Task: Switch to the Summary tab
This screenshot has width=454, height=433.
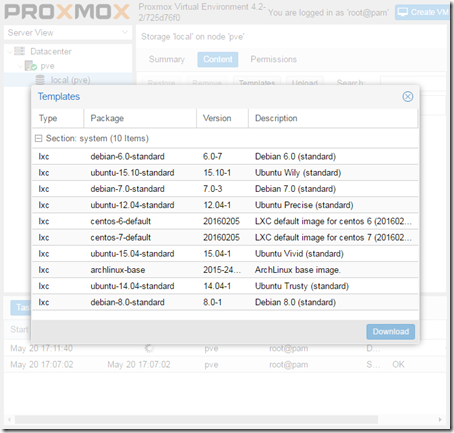Action: pyautogui.click(x=167, y=59)
